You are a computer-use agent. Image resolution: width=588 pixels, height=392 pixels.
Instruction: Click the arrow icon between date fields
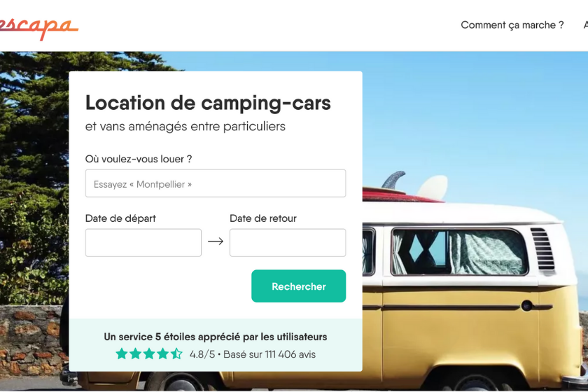[216, 241]
